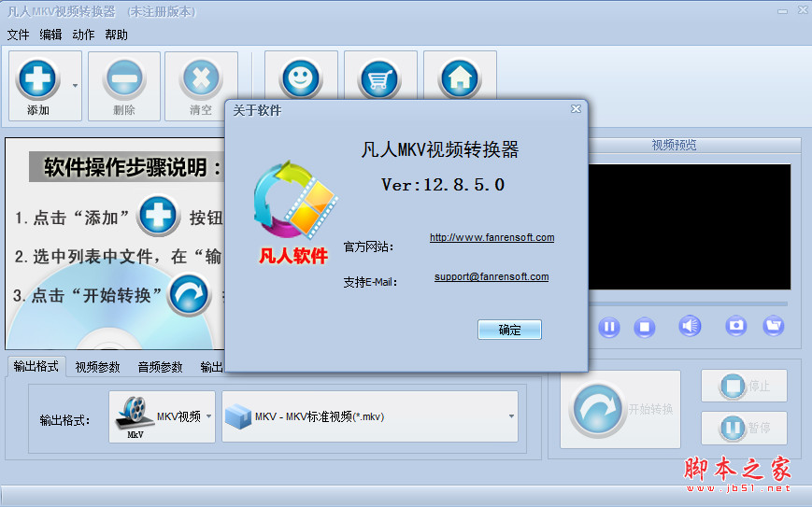Viewport: 812px width, 507px height.
Task: Click the camera snapshot icon
Action: click(736, 326)
